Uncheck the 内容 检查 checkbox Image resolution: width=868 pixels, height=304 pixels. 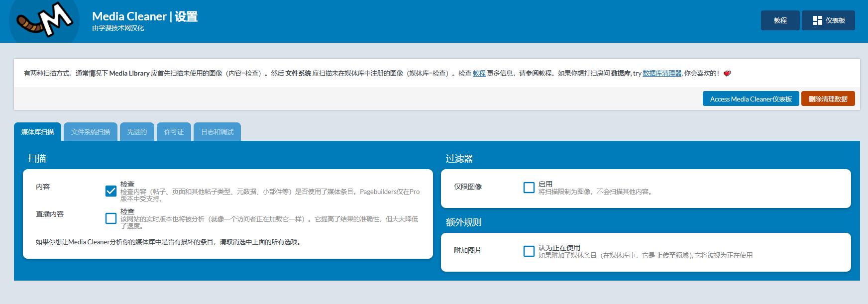coord(111,191)
